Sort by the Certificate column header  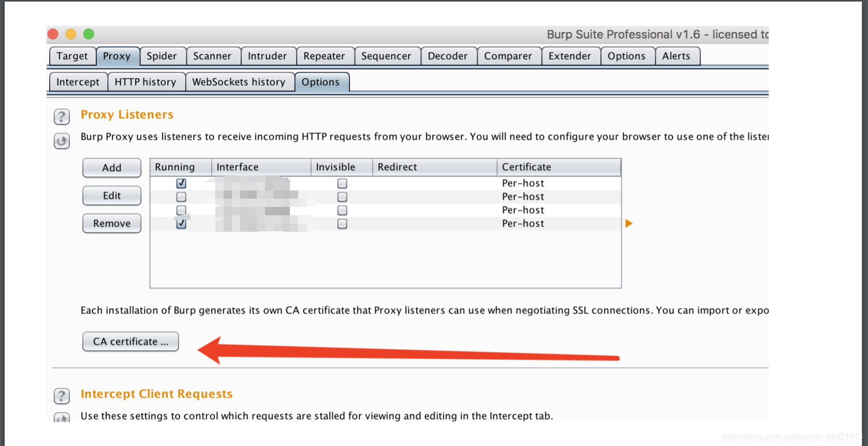(559, 167)
